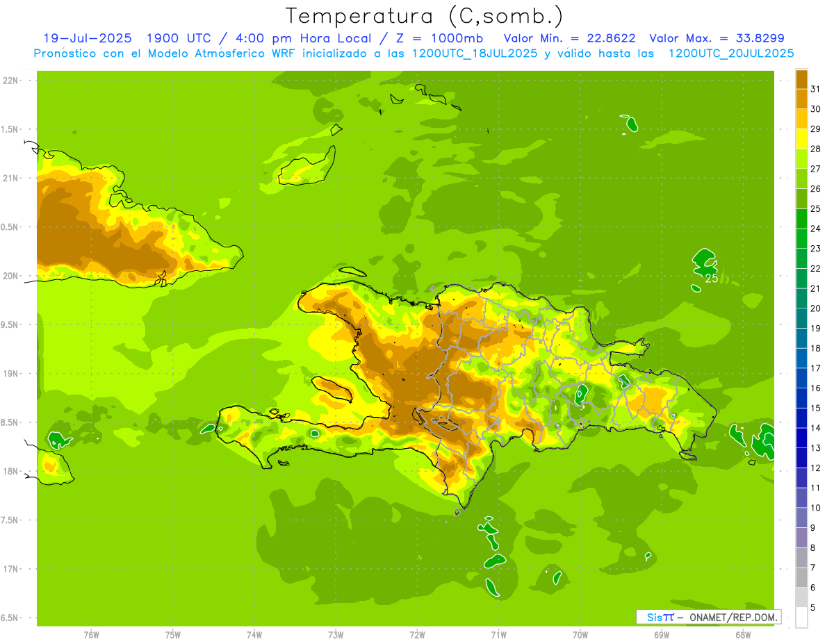Click the "5" value on the color scale

pyautogui.click(x=813, y=608)
